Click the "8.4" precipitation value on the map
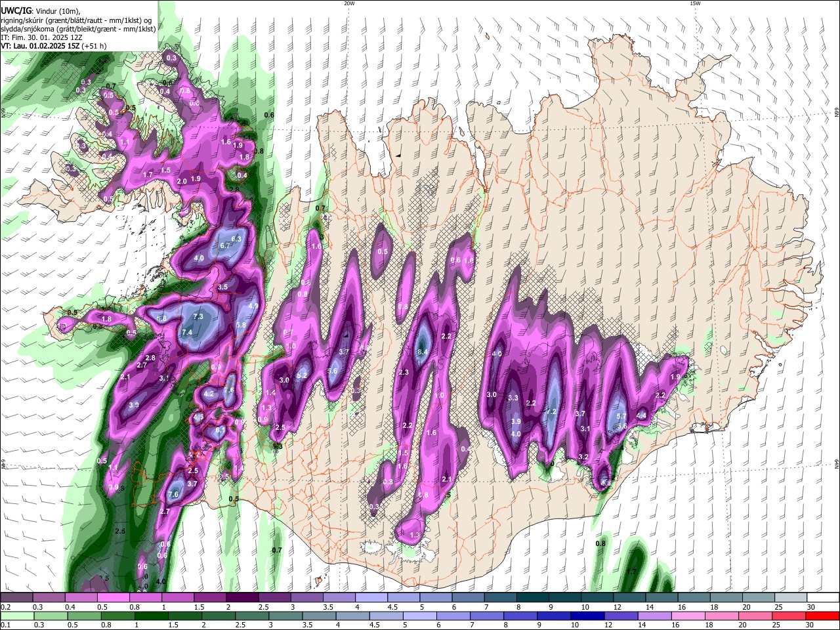The image size is (840, 630). pyautogui.click(x=423, y=352)
